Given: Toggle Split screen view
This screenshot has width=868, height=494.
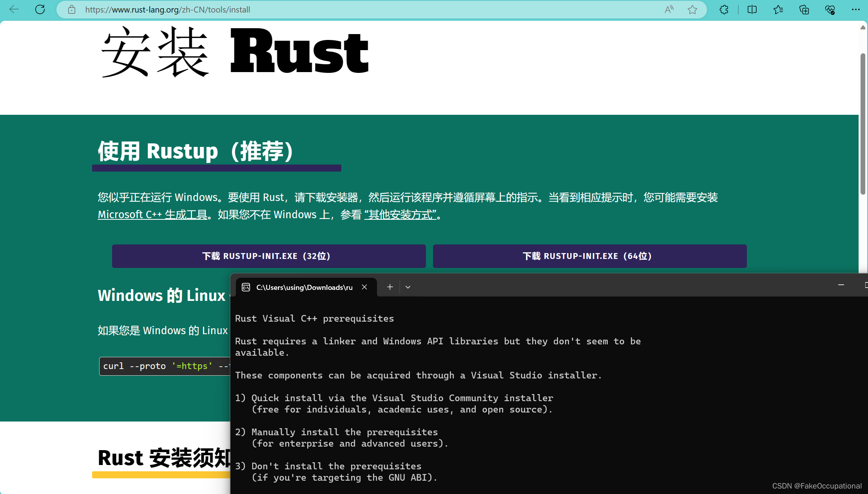Looking at the screenshot, I should tap(752, 9).
